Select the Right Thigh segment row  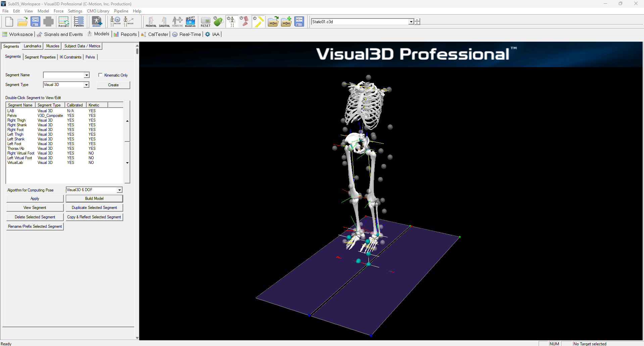click(64, 120)
